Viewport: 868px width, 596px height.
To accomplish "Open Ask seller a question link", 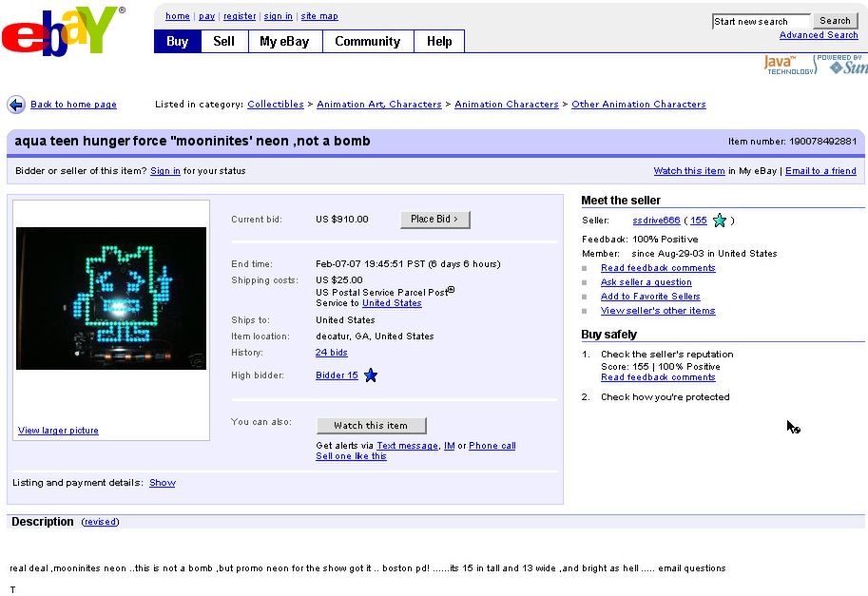I will 646,282.
